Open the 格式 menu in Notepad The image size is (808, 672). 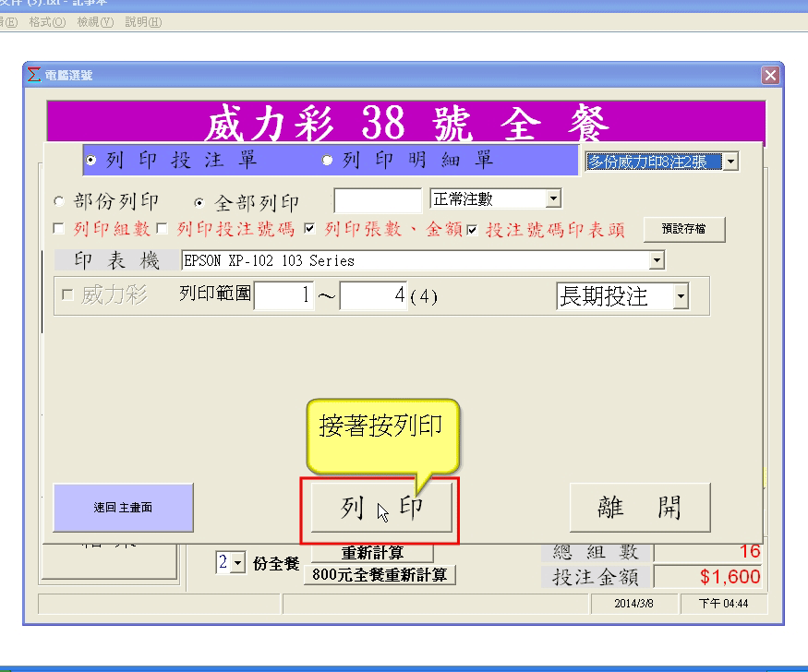click(47, 21)
